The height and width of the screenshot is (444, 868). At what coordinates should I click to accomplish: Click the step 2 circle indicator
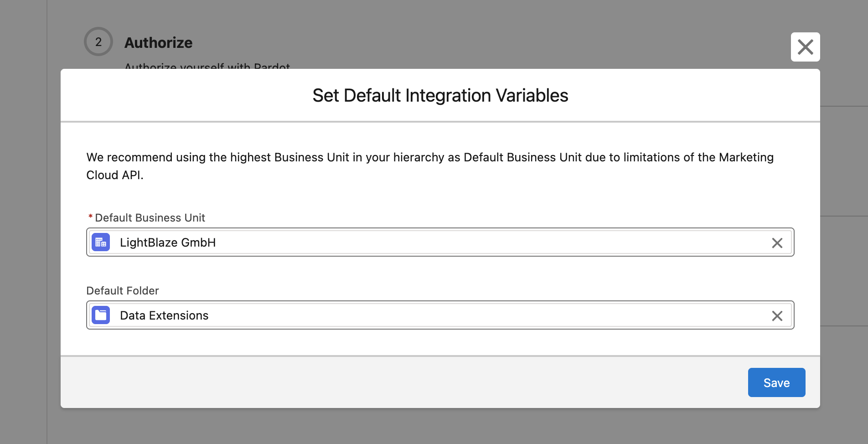click(x=98, y=42)
